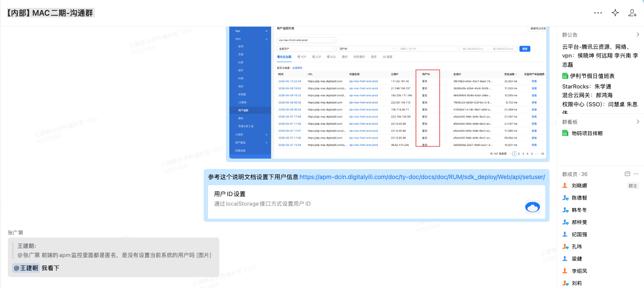Click the sparkle AI assistant icon
The image size is (644, 288).
click(x=615, y=13)
